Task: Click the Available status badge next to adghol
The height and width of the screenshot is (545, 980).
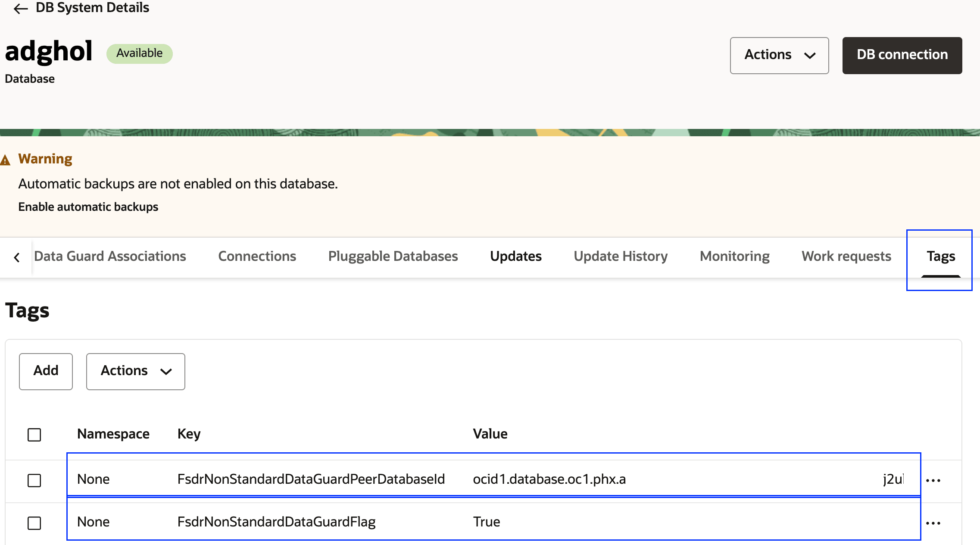Action: (139, 53)
